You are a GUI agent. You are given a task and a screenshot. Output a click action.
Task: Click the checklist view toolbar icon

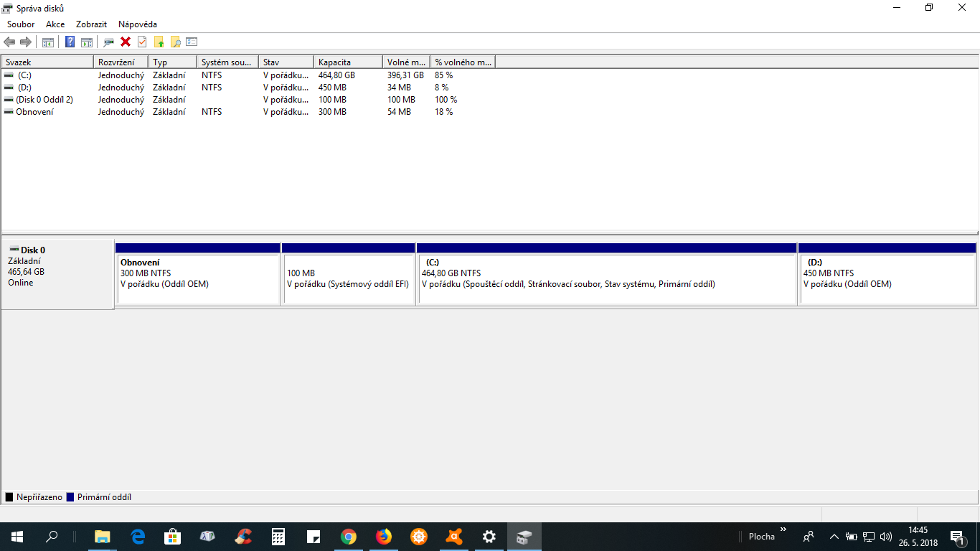click(x=192, y=42)
